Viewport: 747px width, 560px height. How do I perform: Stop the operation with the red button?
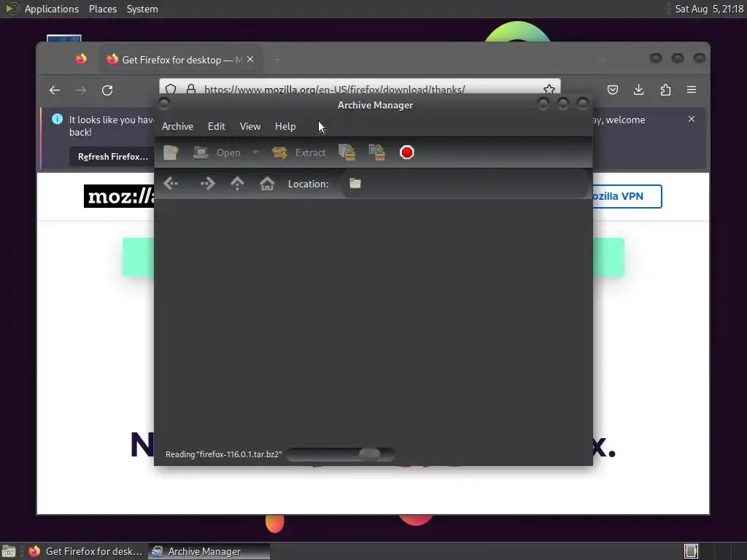pos(407,152)
